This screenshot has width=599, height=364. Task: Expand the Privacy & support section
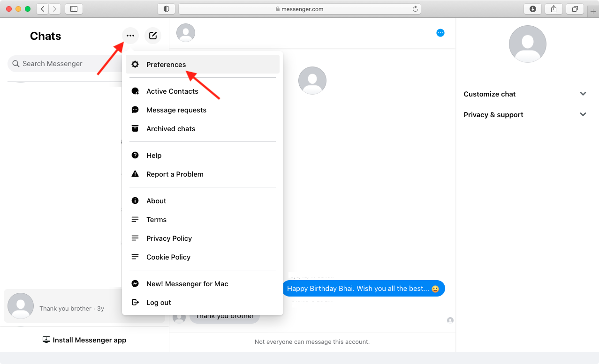(x=525, y=114)
